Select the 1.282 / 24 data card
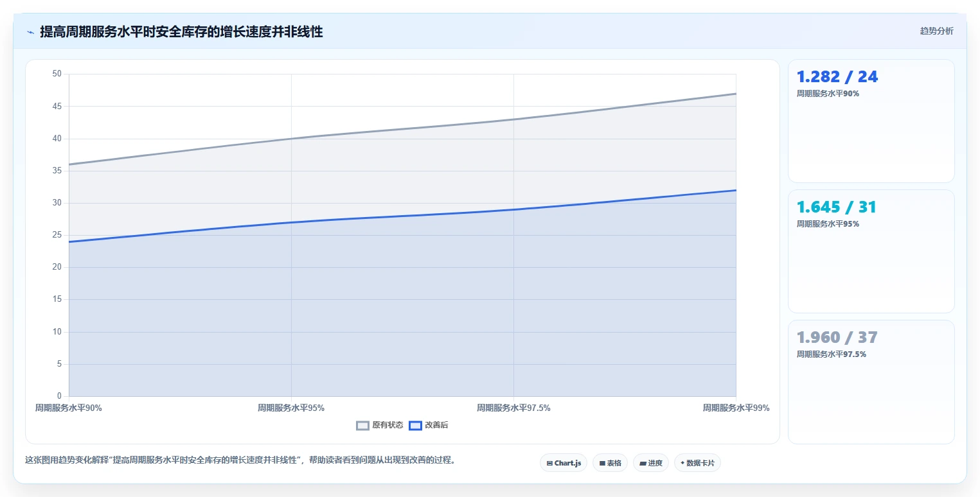This screenshot has height=497, width=980. [871, 121]
